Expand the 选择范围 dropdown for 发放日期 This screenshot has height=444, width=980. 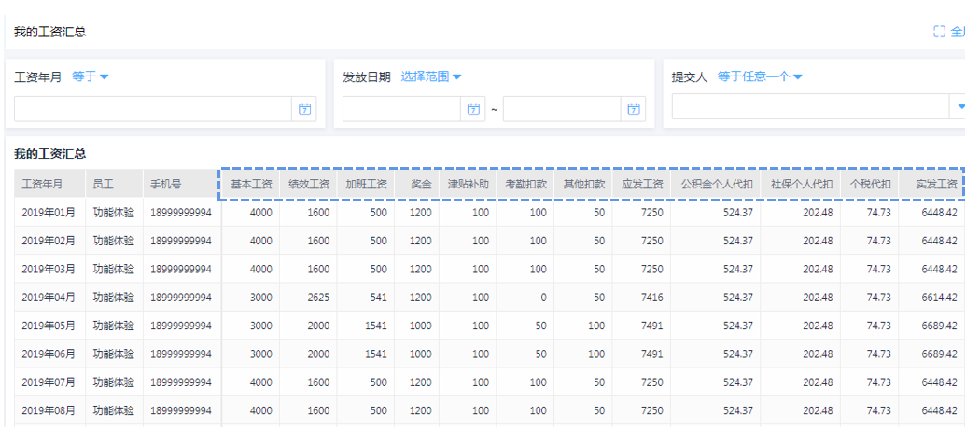pyautogui.click(x=431, y=76)
